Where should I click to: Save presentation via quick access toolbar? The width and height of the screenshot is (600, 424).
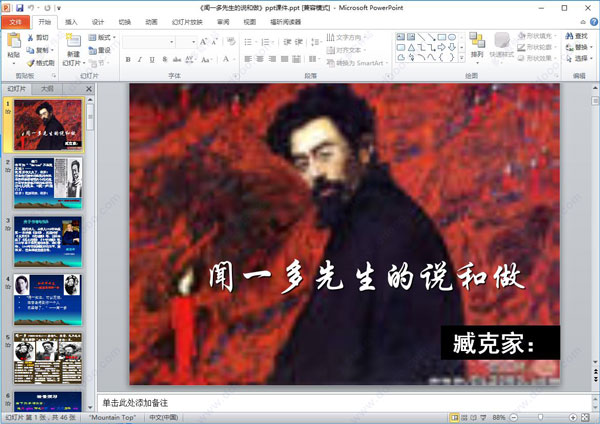point(20,8)
